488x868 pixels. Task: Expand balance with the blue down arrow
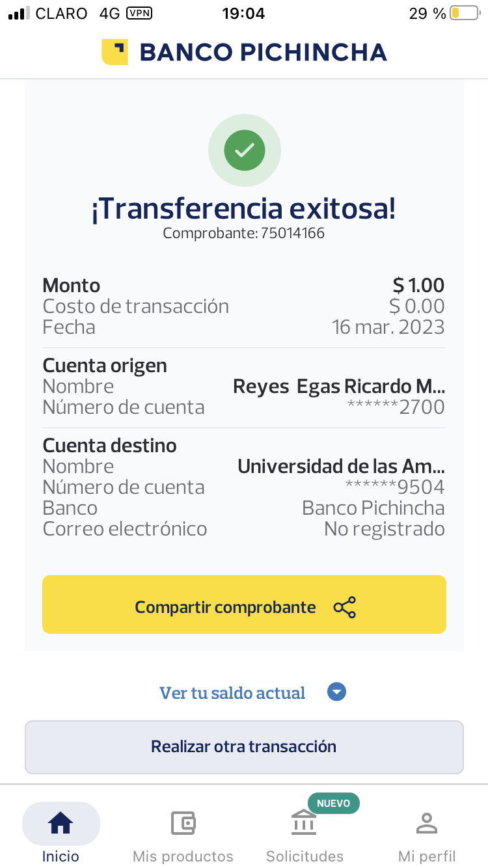click(x=336, y=692)
